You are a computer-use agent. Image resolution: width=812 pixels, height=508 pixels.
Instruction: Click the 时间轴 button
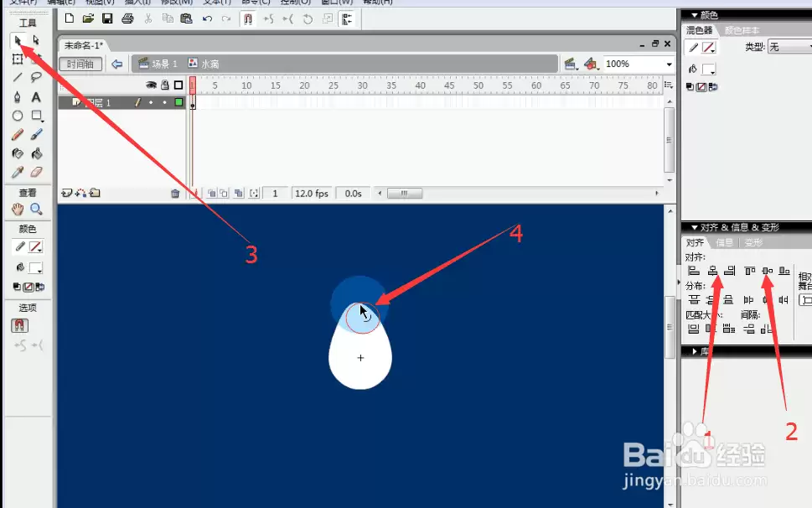tap(80, 65)
